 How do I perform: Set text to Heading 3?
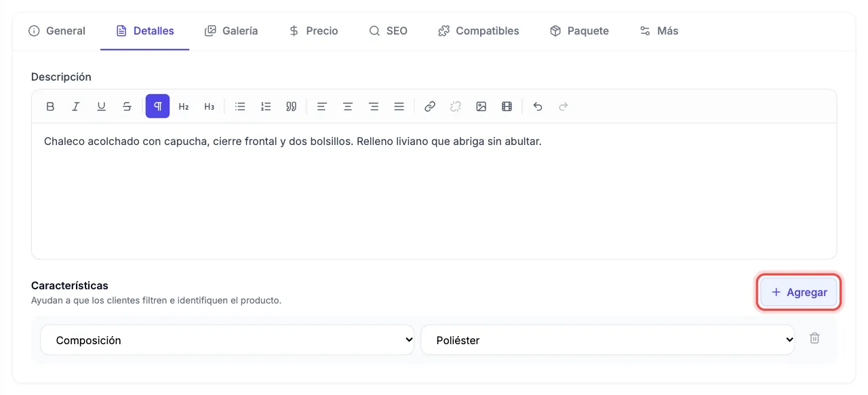(x=210, y=106)
